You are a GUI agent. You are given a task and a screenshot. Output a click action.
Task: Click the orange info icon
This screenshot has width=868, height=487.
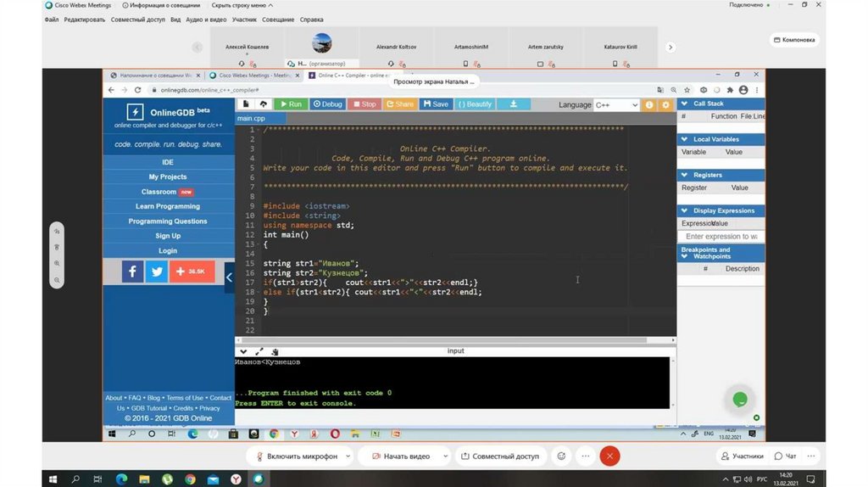648,104
